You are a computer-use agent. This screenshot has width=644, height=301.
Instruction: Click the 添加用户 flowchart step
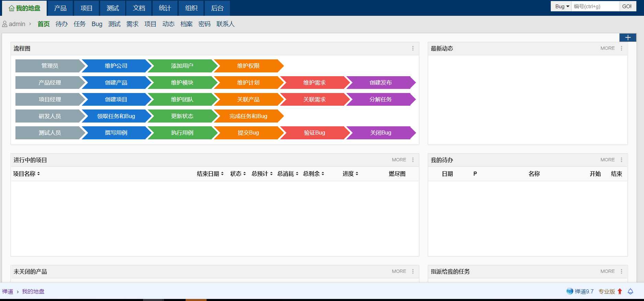point(182,66)
